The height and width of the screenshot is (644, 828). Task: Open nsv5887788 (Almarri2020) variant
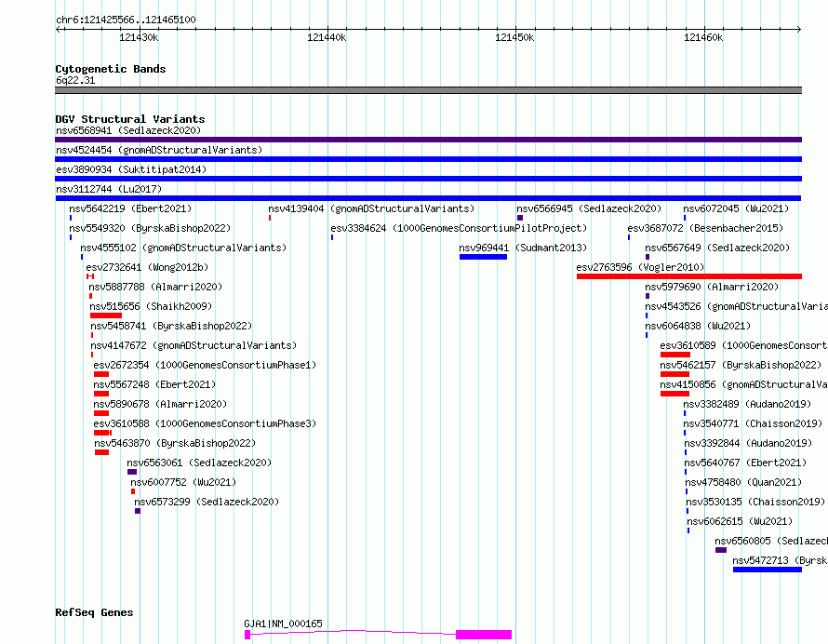(155, 287)
